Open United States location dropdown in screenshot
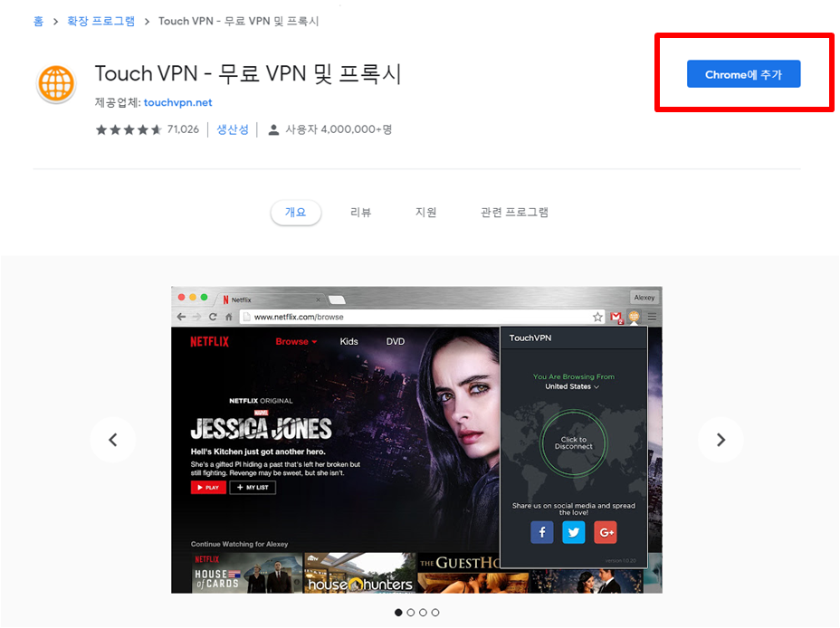Viewport: 840px width, 628px height. tap(572, 386)
